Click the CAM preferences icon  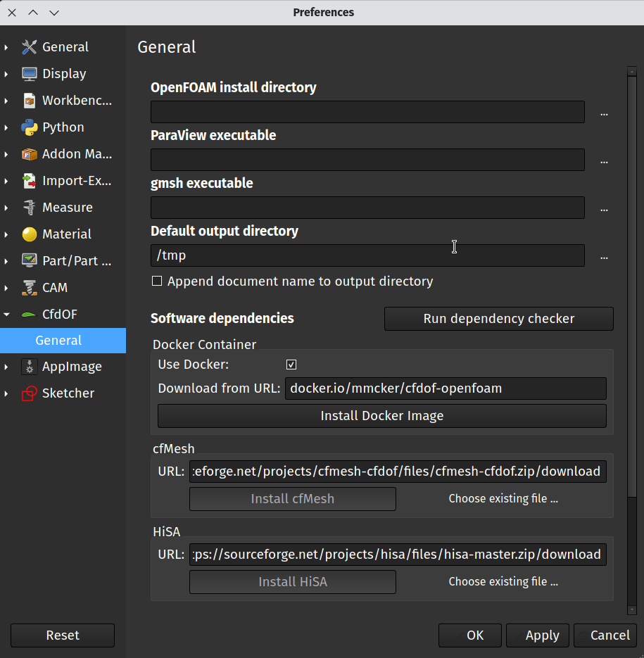pos(29,287)
